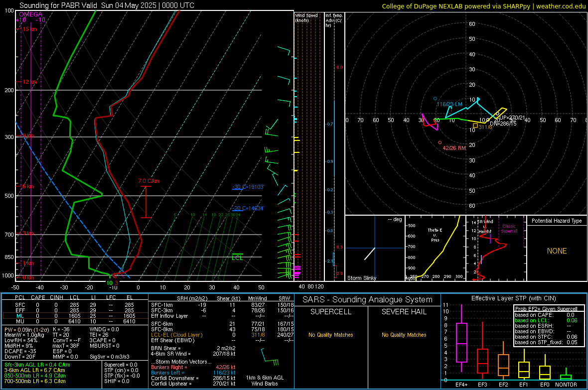588x390 pixels.
Task: Click the Bunkers Left = 116/23 kt row
Action: click(193, 373)
